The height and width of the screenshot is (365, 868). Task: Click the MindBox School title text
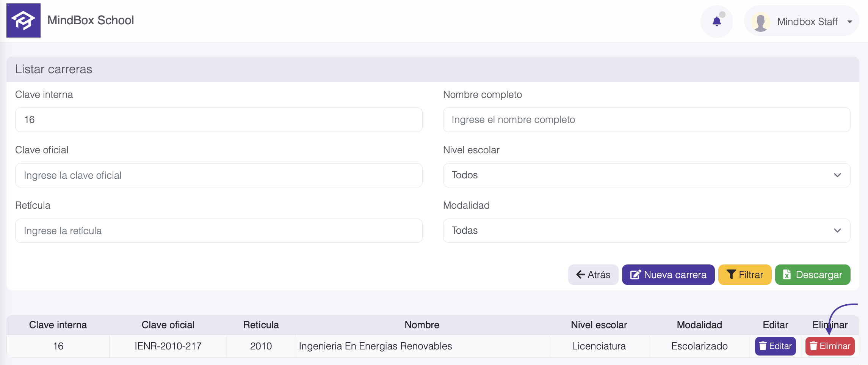[91, 20]
